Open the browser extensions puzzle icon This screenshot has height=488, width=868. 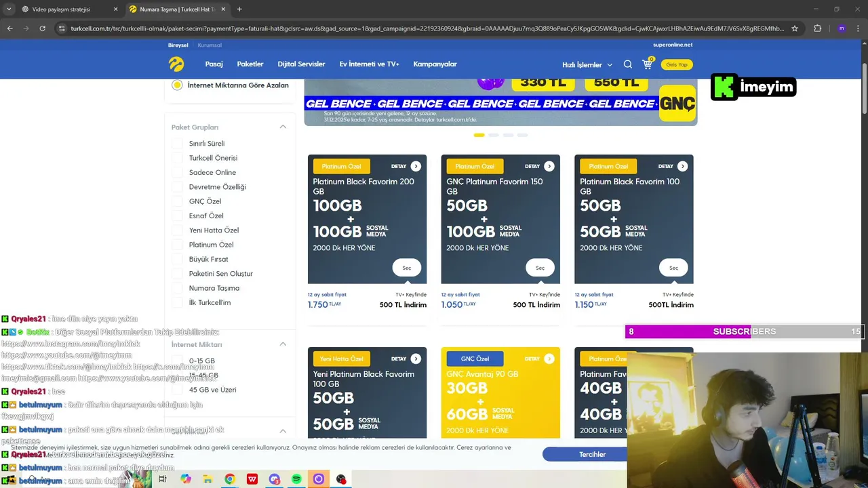pos(817,28)
